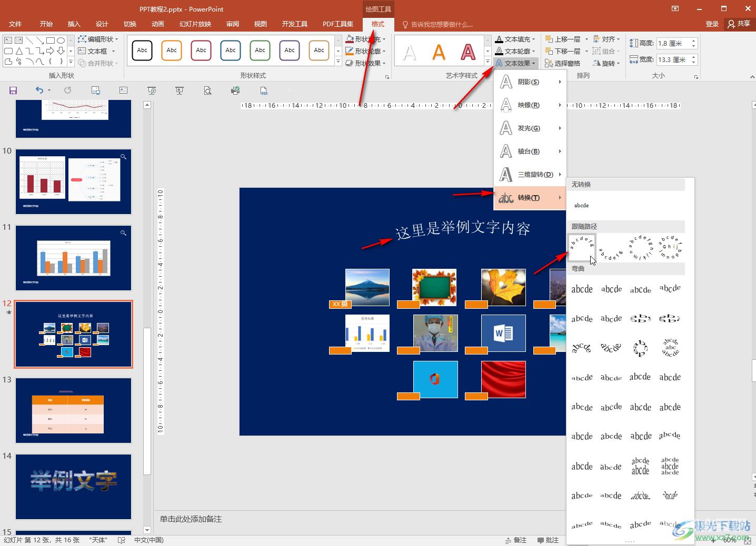This screenshot has height=546, width=756.
Task: Click Bring Forward (上移一层) button
Action: click(562, 39)
